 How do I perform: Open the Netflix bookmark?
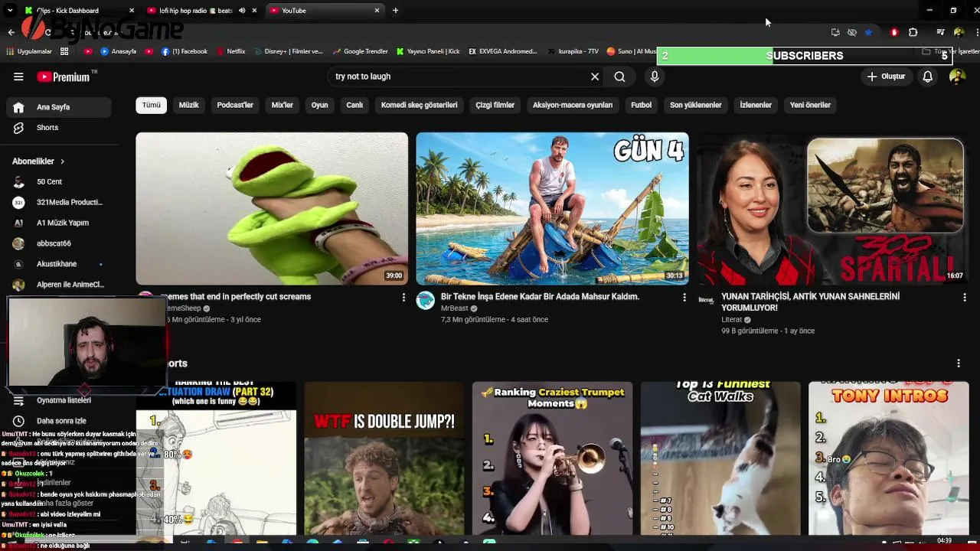pos(230,51)
